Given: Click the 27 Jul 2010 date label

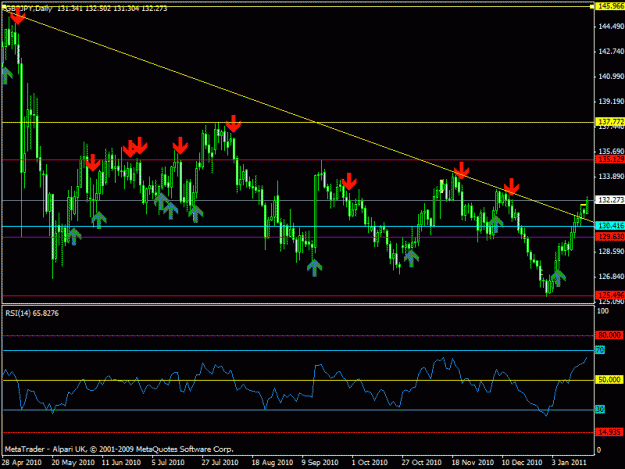Looking at the screenshot, I should pos(220,462).
